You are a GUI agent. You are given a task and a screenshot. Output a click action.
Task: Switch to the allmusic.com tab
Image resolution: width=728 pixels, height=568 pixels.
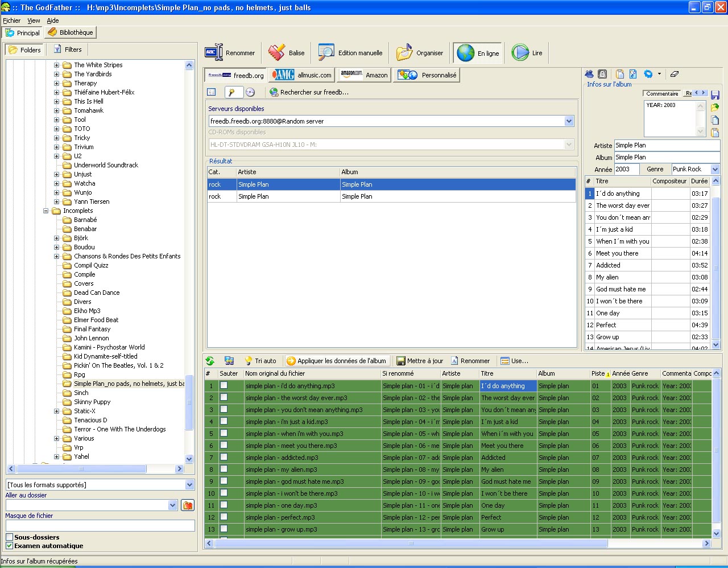(x=301, y=75)
